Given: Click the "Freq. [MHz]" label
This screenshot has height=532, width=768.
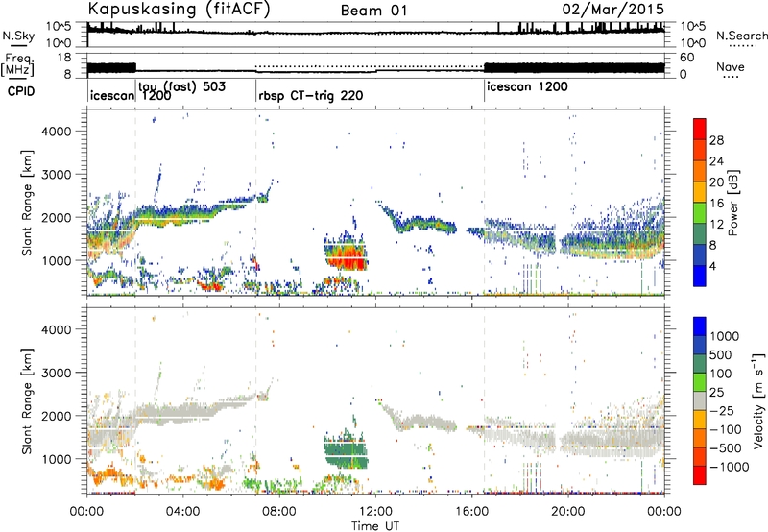Looking at the screenshot, I should click(17, 65).
